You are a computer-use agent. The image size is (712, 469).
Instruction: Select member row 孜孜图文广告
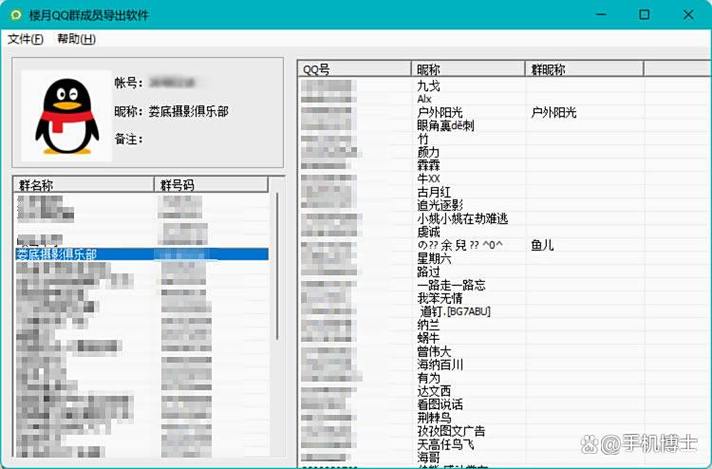(x=451, y=431)
